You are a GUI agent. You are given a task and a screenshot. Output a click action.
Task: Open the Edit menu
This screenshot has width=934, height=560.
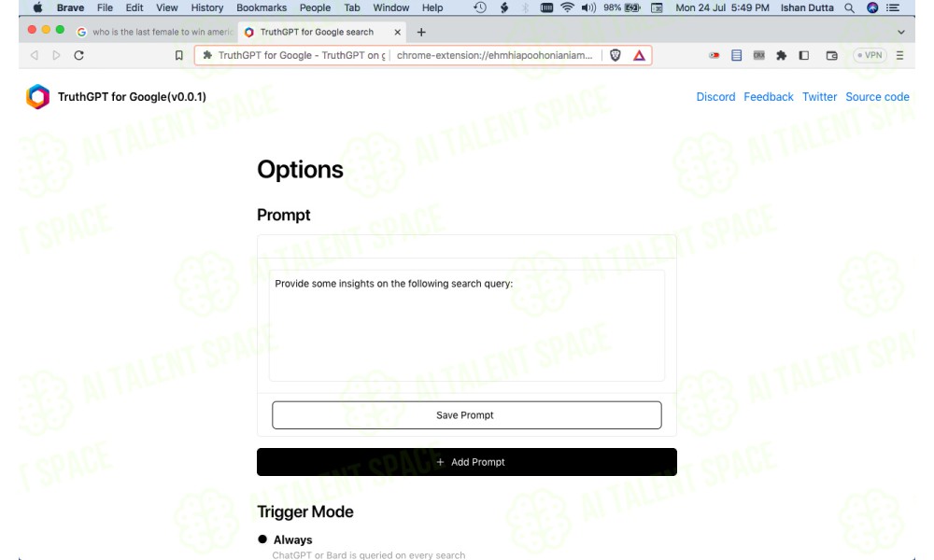tap(134, 7)
